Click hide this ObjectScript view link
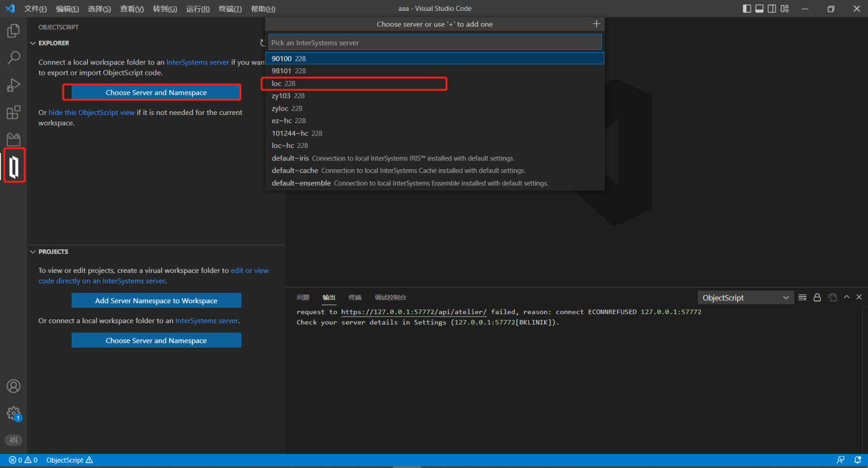 (92, 112)
